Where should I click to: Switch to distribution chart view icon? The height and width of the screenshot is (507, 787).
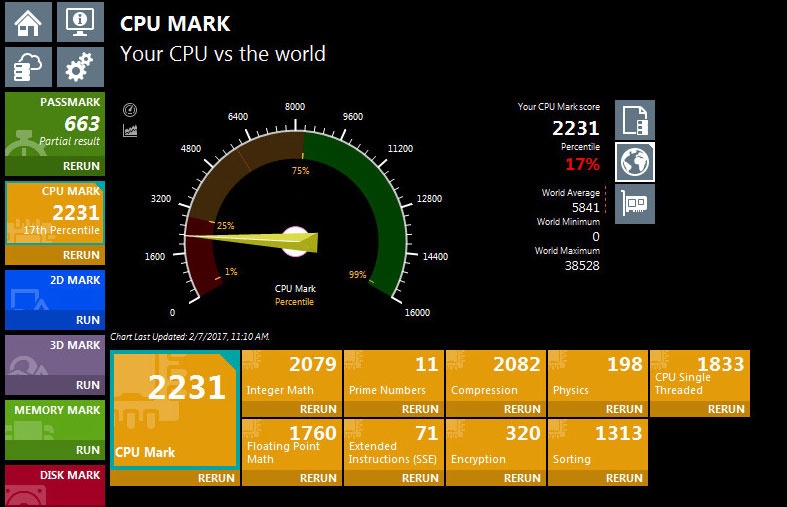(x=130, y=131)
